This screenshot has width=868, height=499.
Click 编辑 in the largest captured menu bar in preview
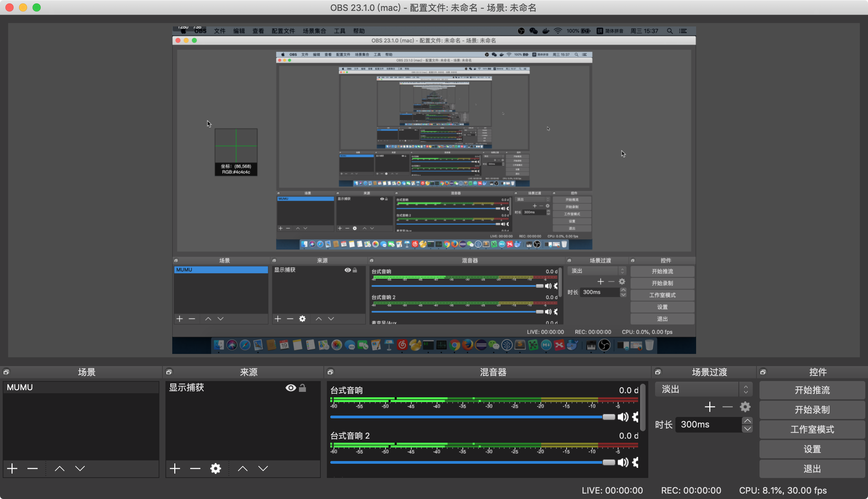click(239, 31)
